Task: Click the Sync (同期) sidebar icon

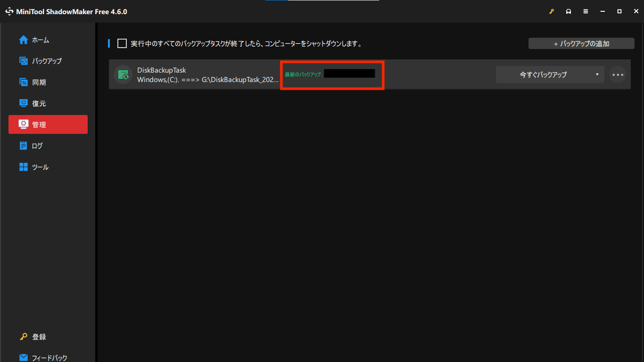Action: (24, 82)
